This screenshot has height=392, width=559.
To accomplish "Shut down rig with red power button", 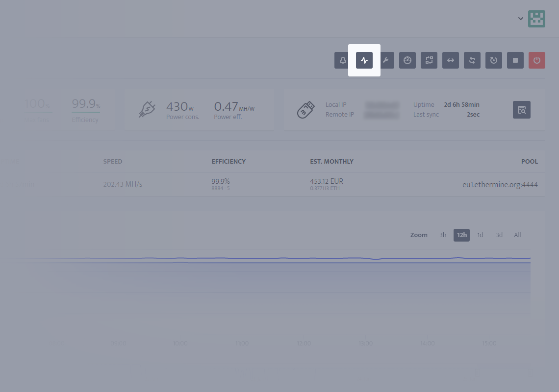I will tap(537, 60).
